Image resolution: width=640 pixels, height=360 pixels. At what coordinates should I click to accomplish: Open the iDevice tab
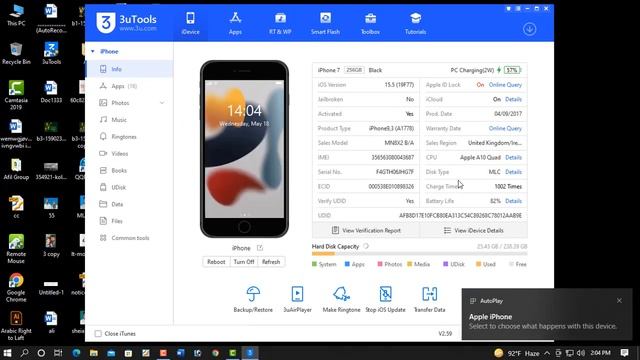coord(190,23)
